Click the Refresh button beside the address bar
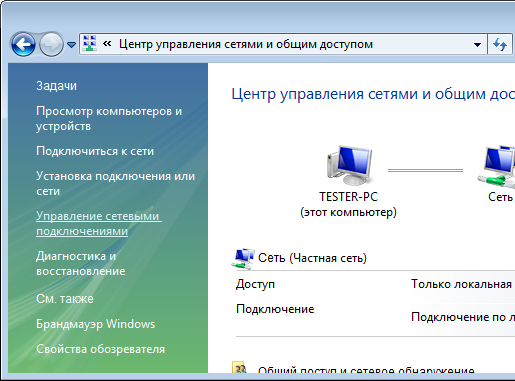 [x=500, y=44]
